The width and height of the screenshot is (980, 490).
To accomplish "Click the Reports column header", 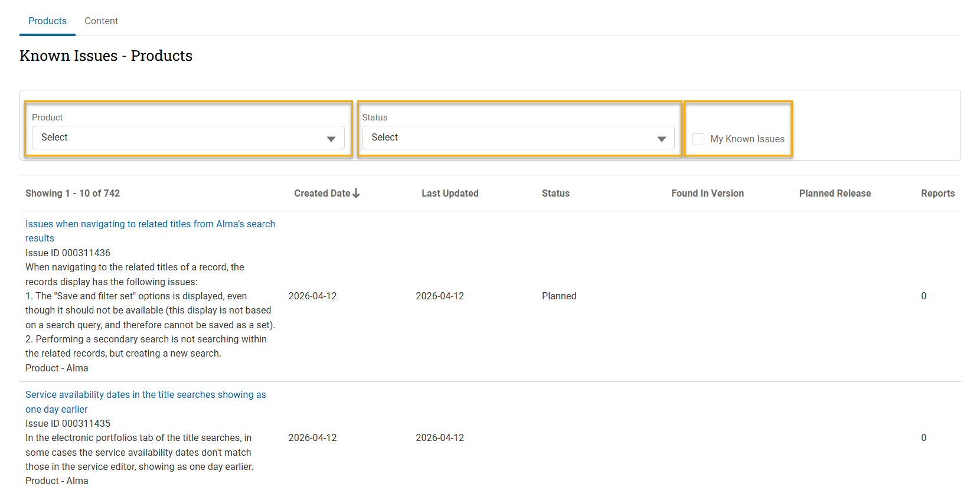I will (x=937, y=194).
